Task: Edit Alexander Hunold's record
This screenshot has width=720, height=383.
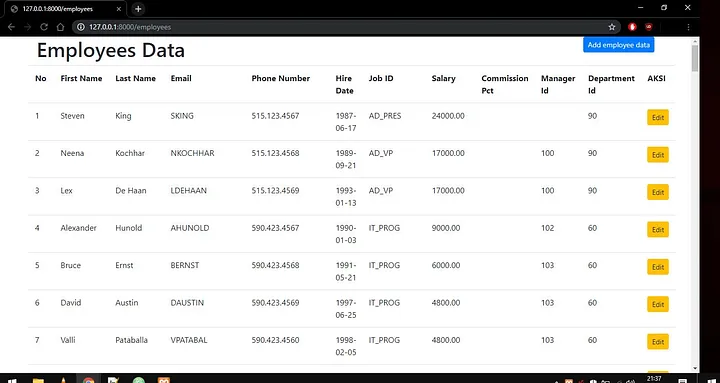Action: 658,230
